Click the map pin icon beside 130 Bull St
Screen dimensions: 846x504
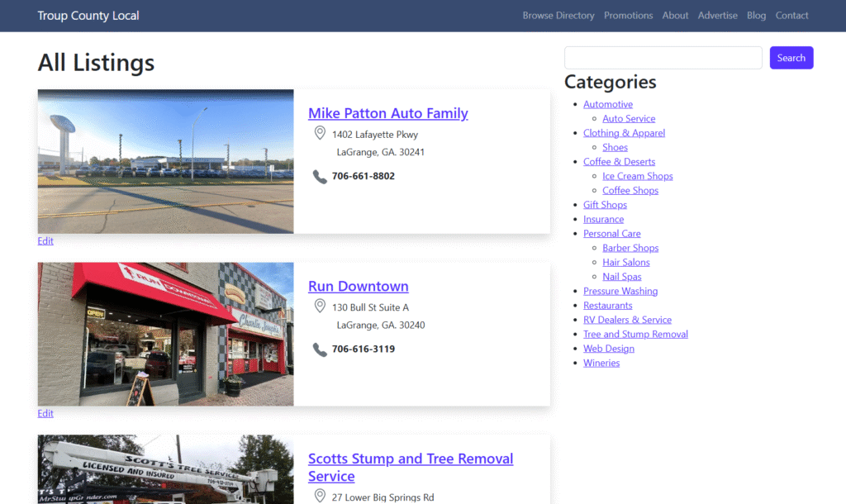click(x=320, y=307)
